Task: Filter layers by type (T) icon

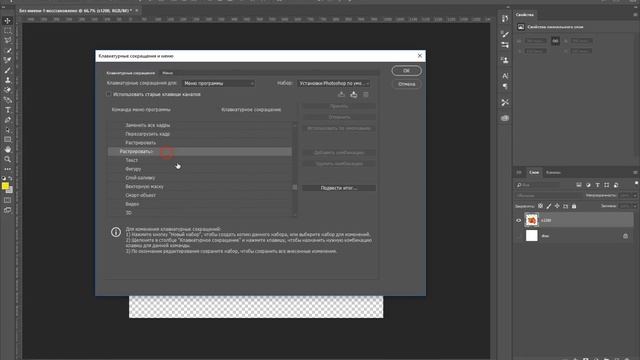Action: (x=598, y=185)
